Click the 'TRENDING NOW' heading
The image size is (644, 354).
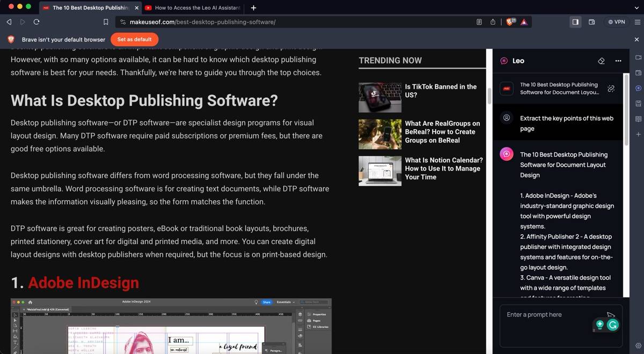[x=390, y=61]
